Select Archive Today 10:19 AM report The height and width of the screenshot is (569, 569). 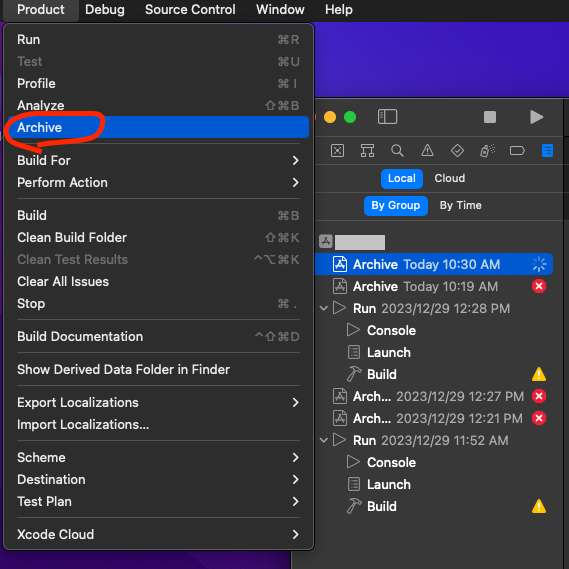[434, 286]
